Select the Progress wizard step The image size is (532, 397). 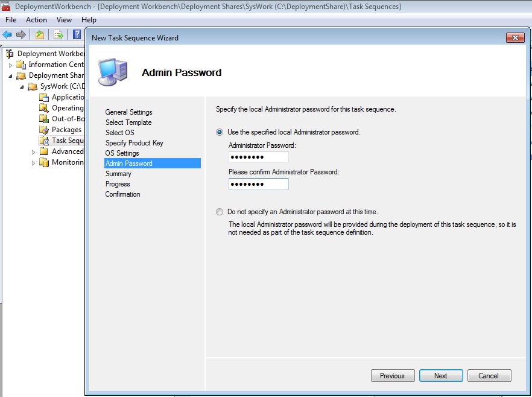118,184
